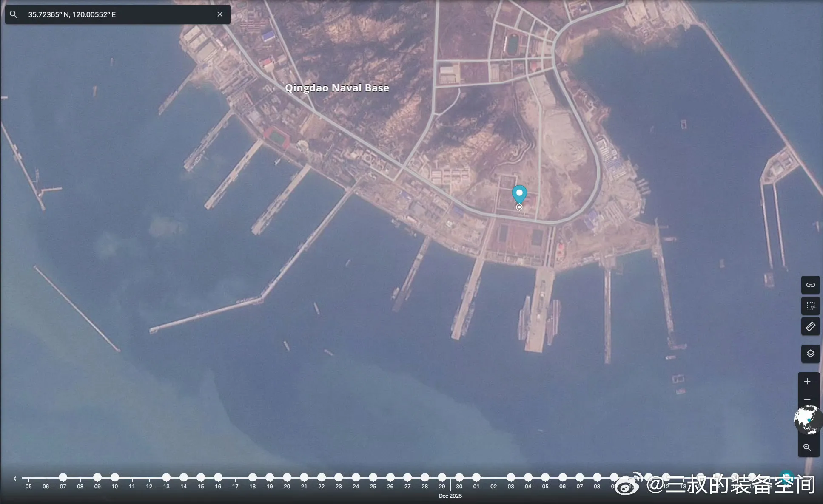823x504 pixels.
Task: Copy share link with chain icon
Action: (810, 285)
